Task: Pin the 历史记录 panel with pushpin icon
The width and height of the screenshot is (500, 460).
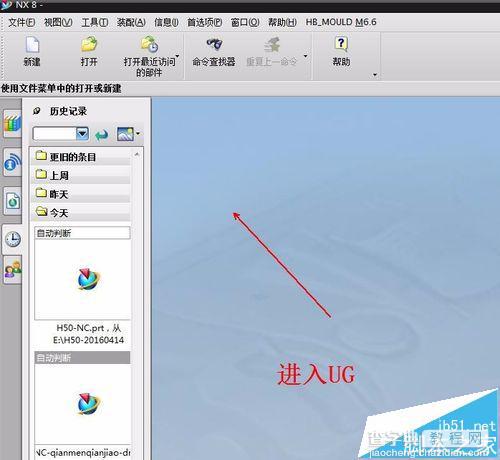Action: pos(36,111)
